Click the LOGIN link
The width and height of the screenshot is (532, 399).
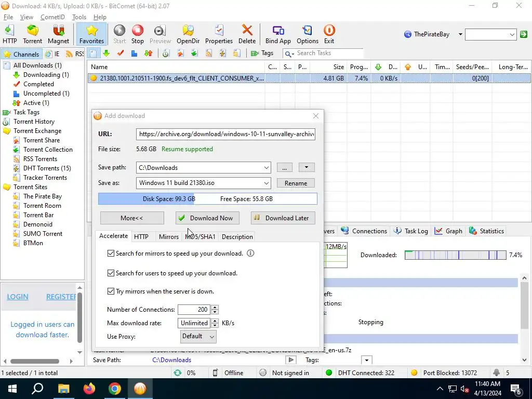click(x=18, y=297)
